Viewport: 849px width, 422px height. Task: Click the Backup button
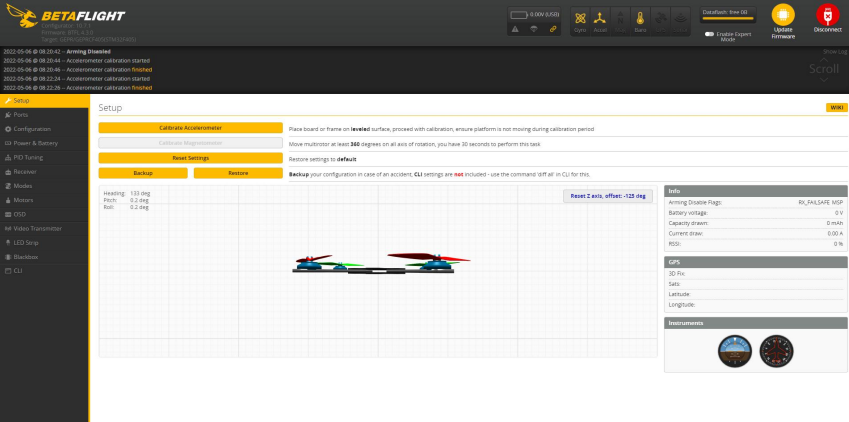coord(143,173)
